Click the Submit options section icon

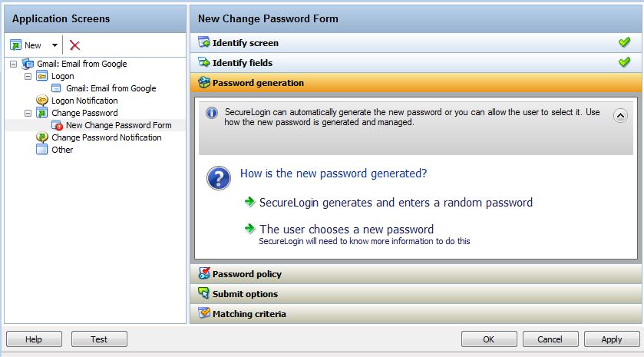(204, 293)
